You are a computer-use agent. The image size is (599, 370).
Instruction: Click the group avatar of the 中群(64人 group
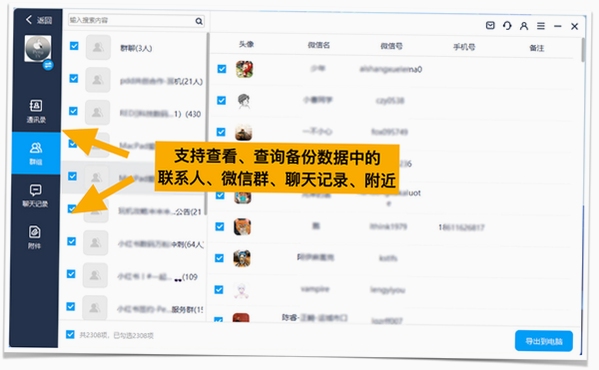point(96,243)
